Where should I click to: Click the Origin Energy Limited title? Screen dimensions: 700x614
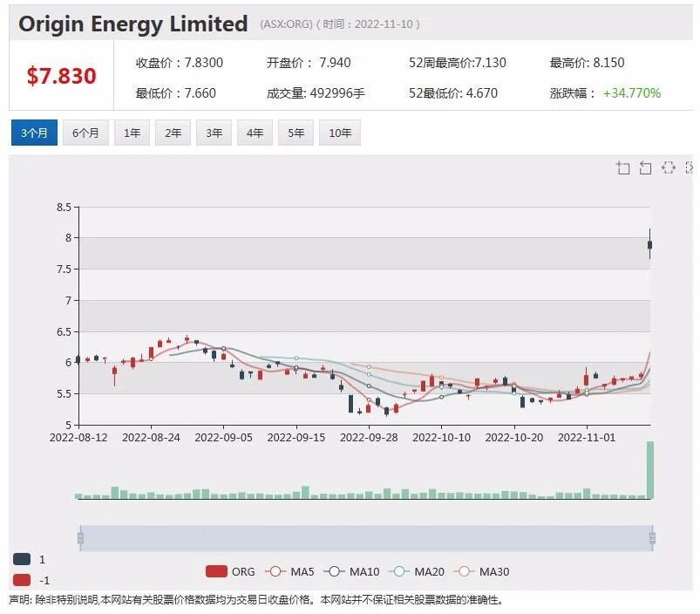tap(133, 24)
